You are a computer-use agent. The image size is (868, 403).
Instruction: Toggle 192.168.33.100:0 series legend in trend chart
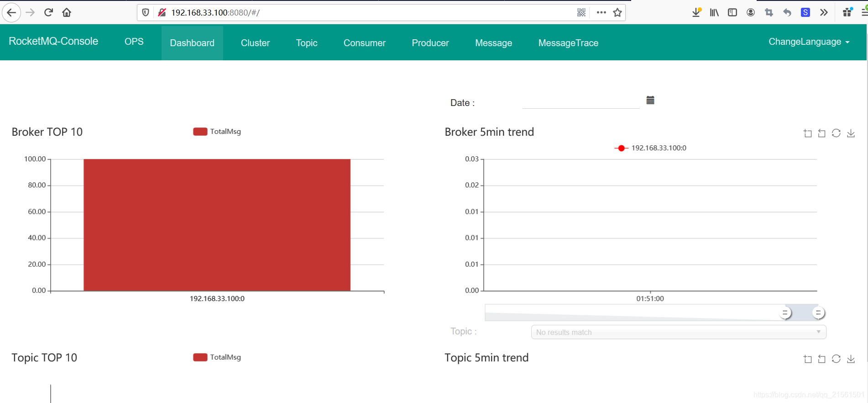click(650, 148)
